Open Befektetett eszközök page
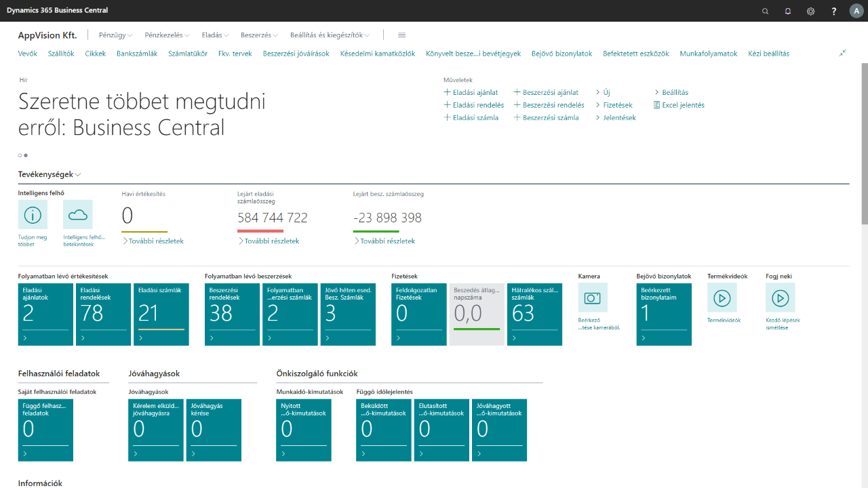The height and width of the screenshot is (488, 868). coord(636,54)
